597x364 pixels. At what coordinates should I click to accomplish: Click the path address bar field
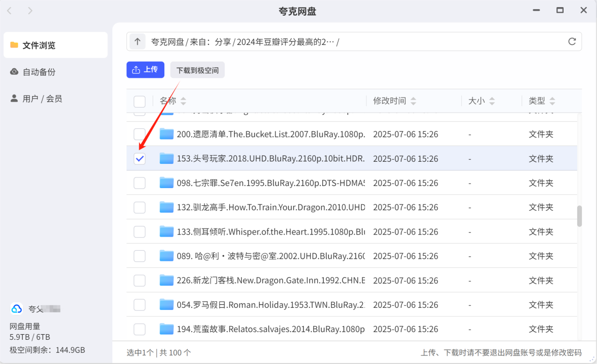click(354, 41)
